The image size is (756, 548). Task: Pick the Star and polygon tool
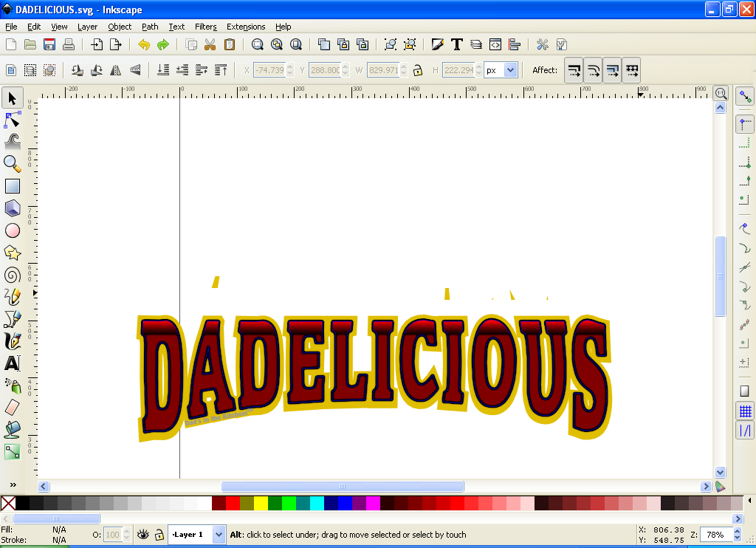point(13,253)
